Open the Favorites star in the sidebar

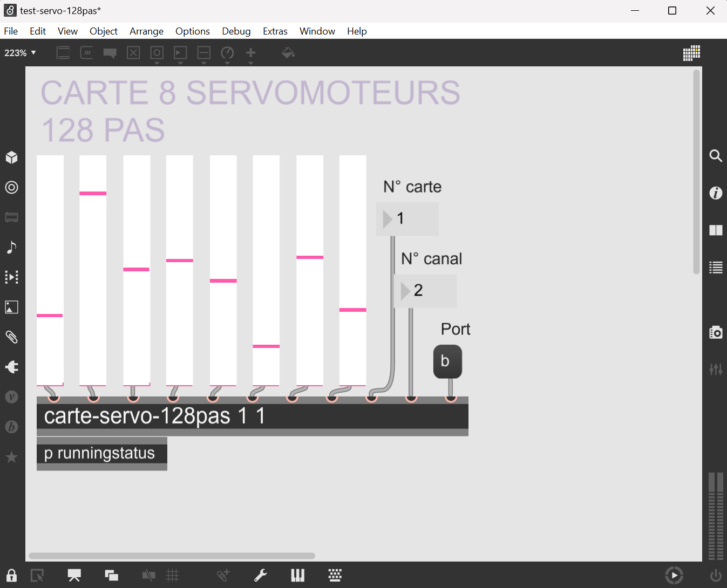[11, 457]
